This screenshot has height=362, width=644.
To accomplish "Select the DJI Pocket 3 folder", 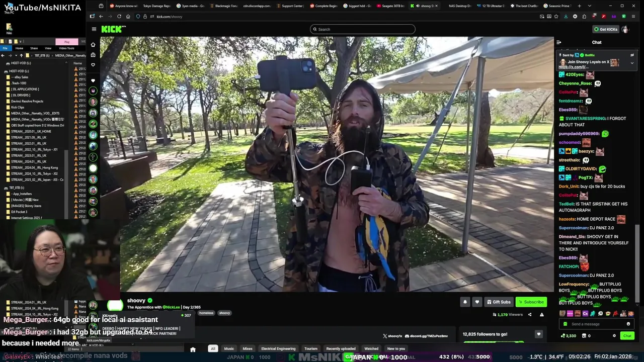I will click(x=19, y=212).
